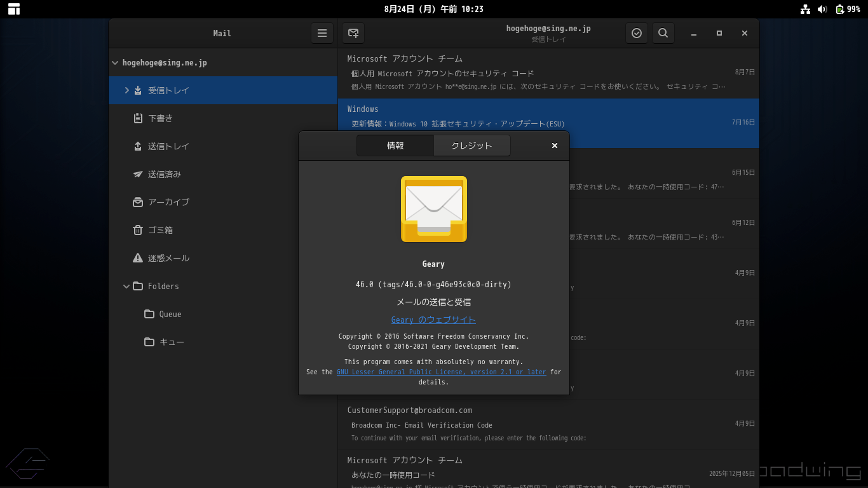868x488 pixels.
Task: Click the キュー folder icon
Action: 149,342
